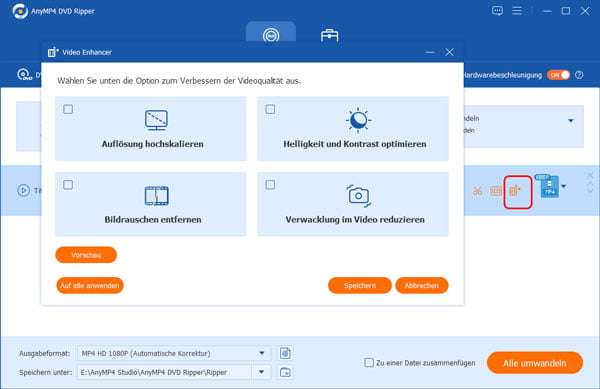Check Zu einer Datei zusammenfügen
This screenshot has height=389, width=600.
[x=369, y=363]
